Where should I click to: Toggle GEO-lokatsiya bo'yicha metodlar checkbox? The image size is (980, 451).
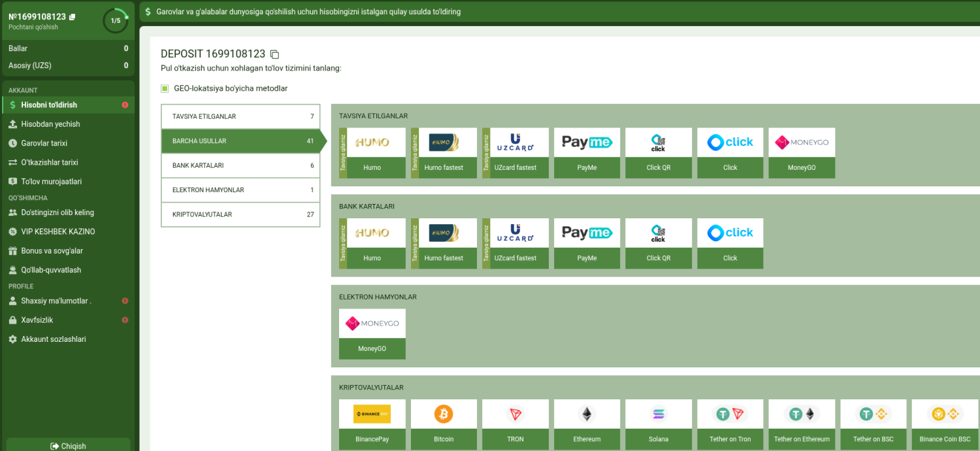click(x=165, y=88)
